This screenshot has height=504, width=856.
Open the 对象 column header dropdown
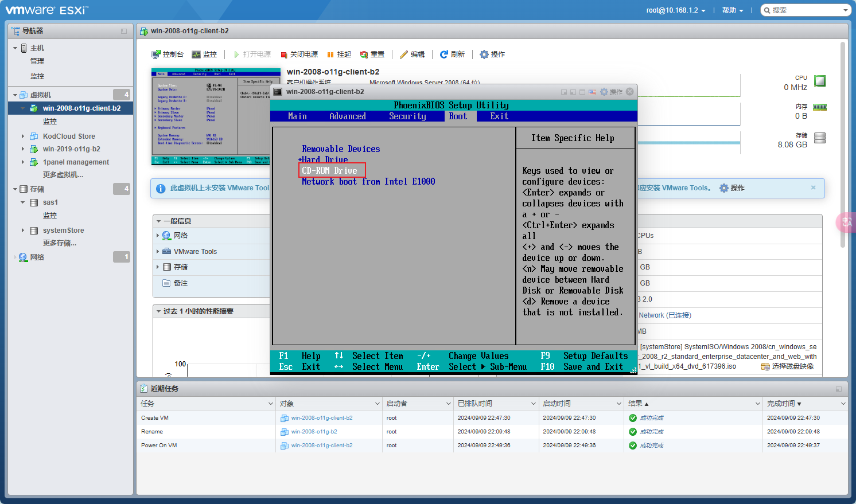click(378, 404)
